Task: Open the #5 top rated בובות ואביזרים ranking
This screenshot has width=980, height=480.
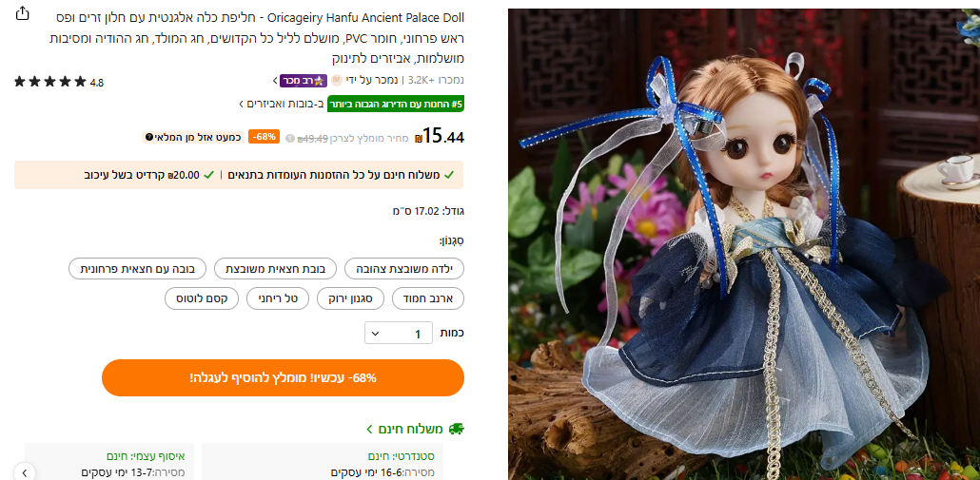Action: (351, 104)
